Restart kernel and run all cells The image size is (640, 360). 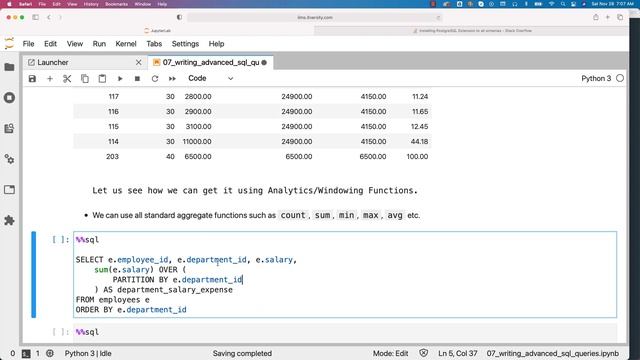coord(172,78)
